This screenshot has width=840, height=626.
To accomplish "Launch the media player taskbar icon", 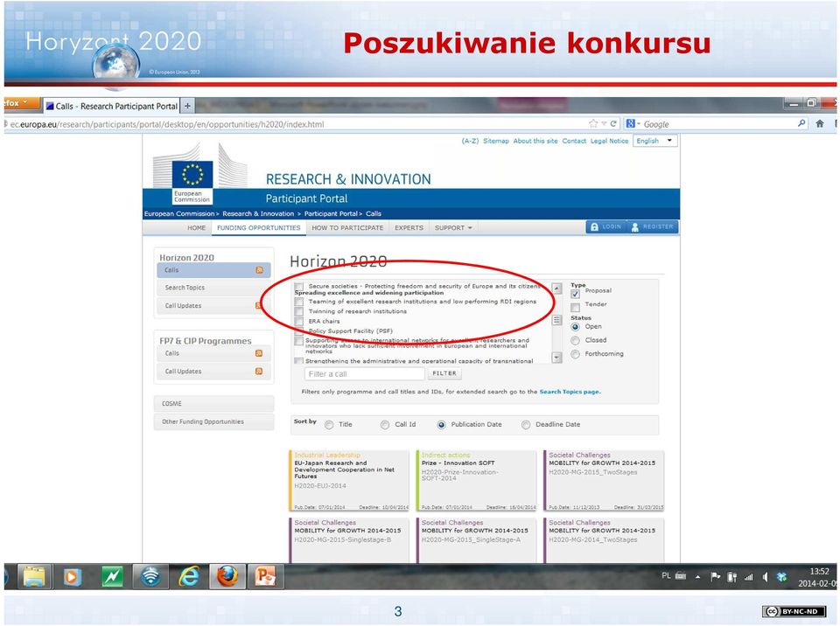I will [x=73, y=577].
